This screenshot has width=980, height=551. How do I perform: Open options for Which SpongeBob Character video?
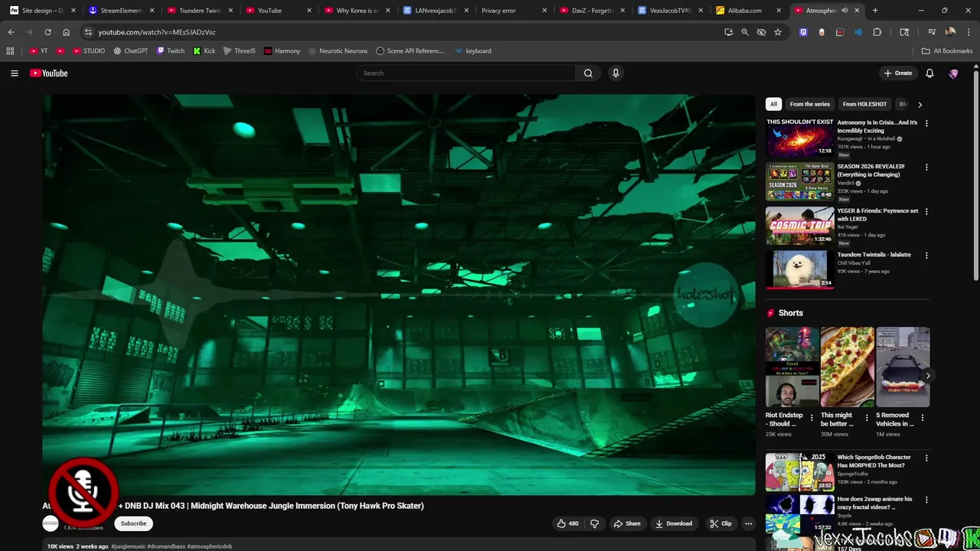tap(926, 458)
